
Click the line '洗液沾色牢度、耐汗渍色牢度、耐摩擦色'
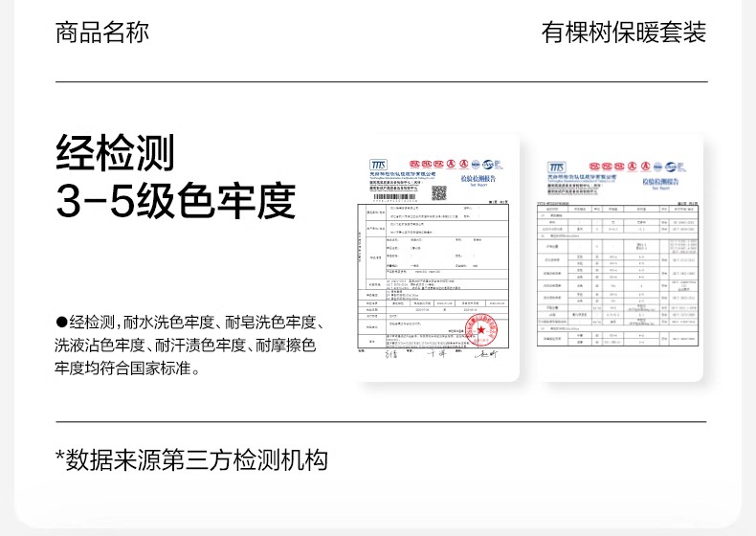(x=185, y=345)
